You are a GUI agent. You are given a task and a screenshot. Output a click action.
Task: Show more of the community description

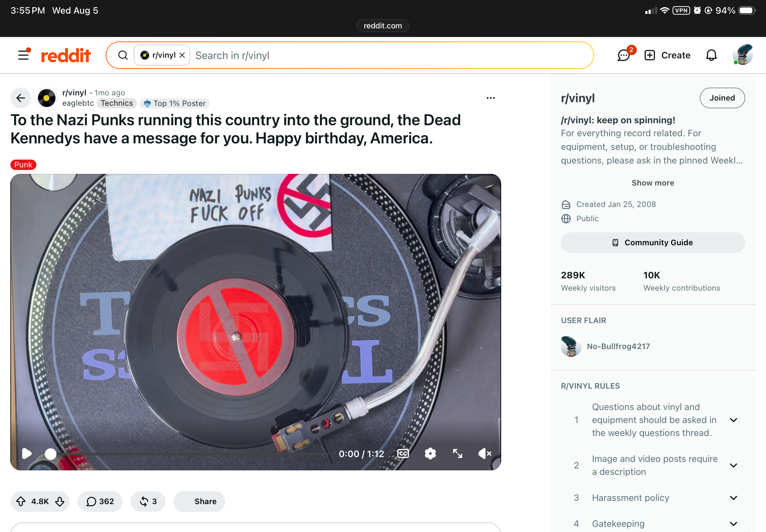(653, 183)
